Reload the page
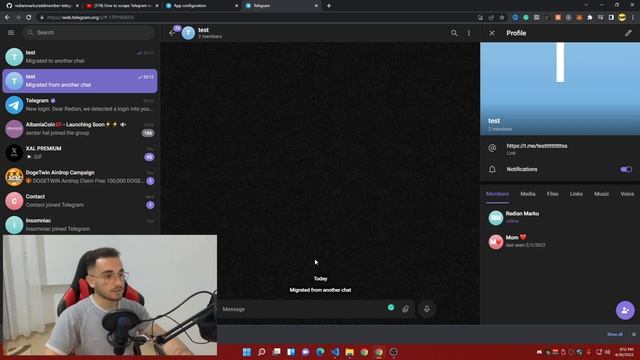Image resolution: width=640 pixels, height=360 pixels. tap(29, 18)
